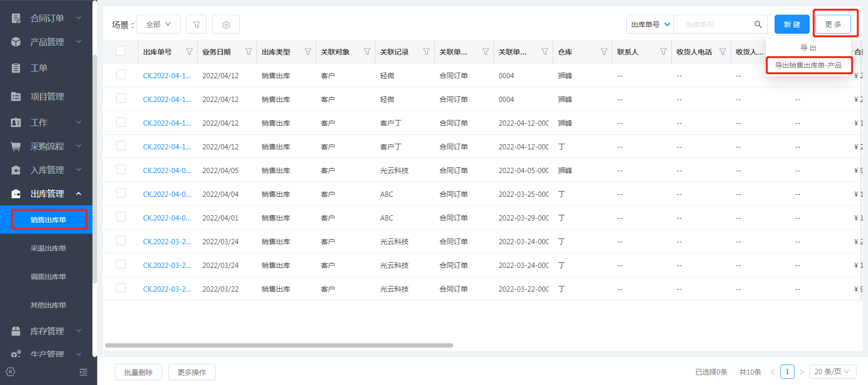Image resolution: width=868 pixels, height=385 pixels.
Task: Click the 采购流程 cart icon
Action: click(16, 147)
